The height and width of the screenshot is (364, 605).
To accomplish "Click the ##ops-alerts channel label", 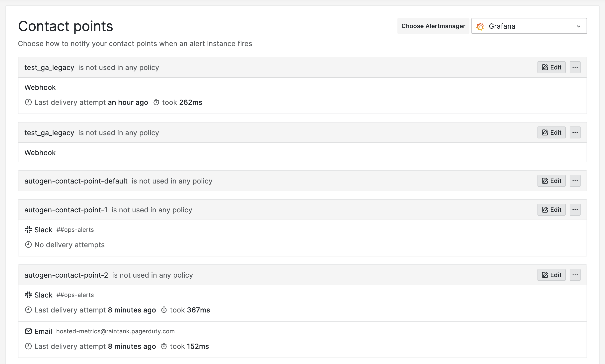I will 75,230.
